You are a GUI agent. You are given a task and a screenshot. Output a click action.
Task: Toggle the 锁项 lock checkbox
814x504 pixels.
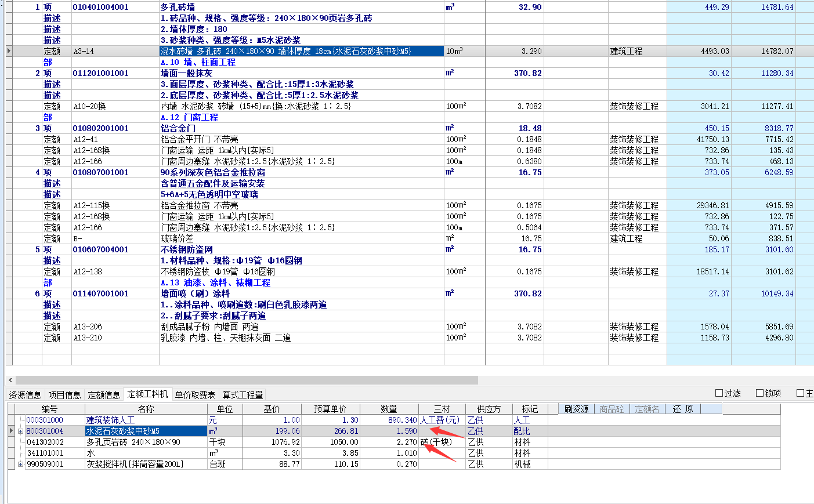tap(759, 393)
